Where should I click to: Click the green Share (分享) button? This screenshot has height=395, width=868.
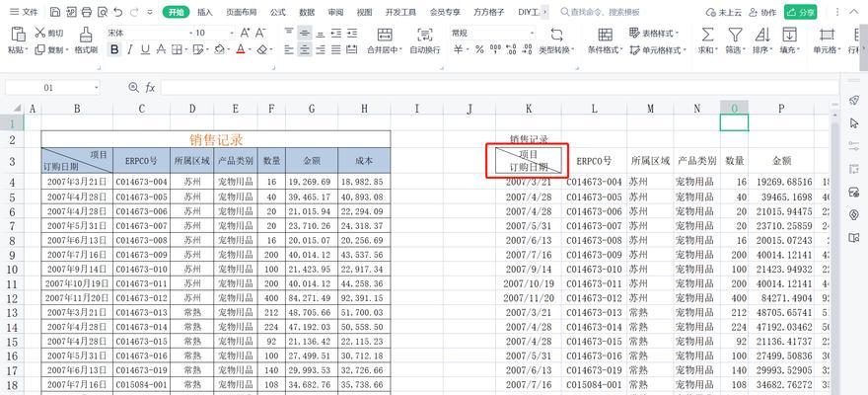801,12
